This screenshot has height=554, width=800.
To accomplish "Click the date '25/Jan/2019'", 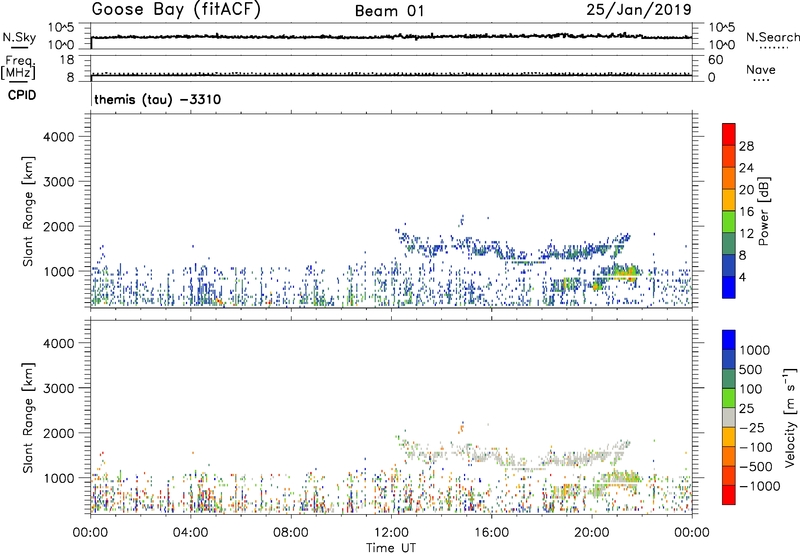I will (x=639, y=10).
